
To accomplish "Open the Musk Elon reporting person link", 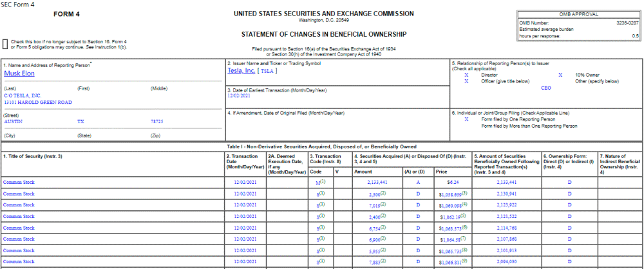I will coord(19,73).
